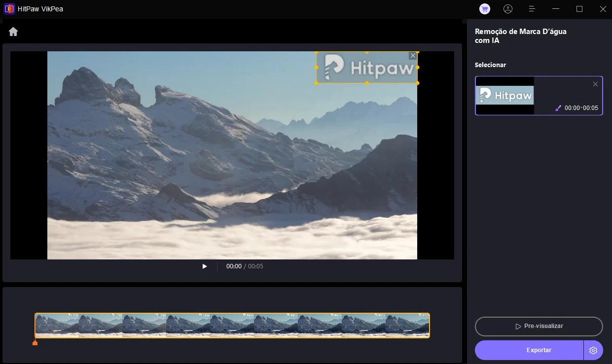Open the hamburger main menu
This screenshot has width=612, height=364.
click(x=532, y=9)
